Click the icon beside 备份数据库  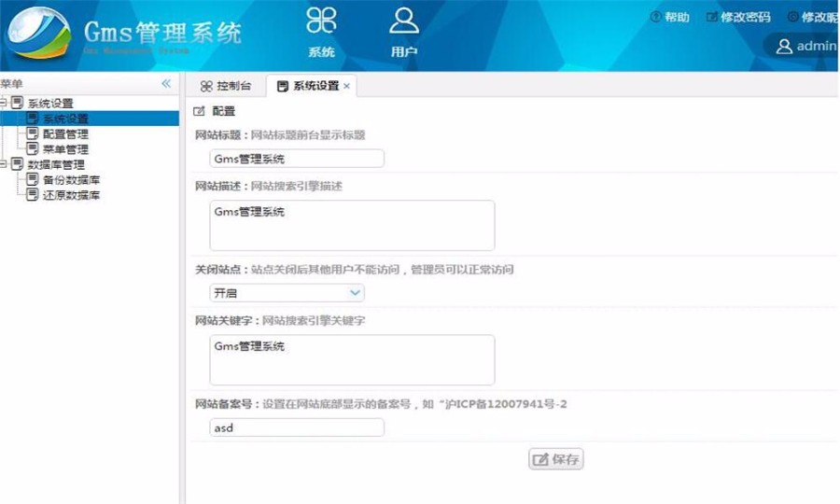[32, 179]
